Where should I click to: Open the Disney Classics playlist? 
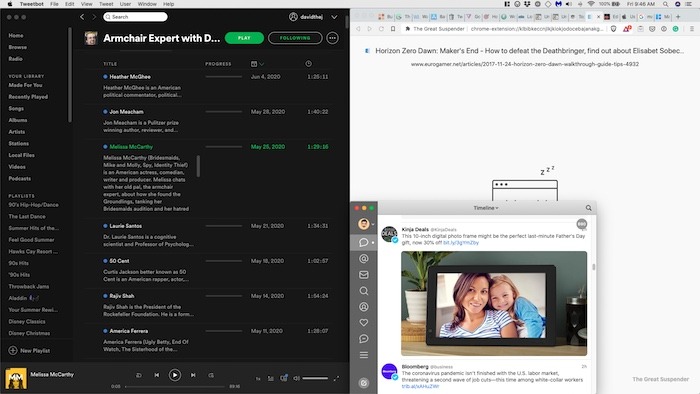point(27,321)
